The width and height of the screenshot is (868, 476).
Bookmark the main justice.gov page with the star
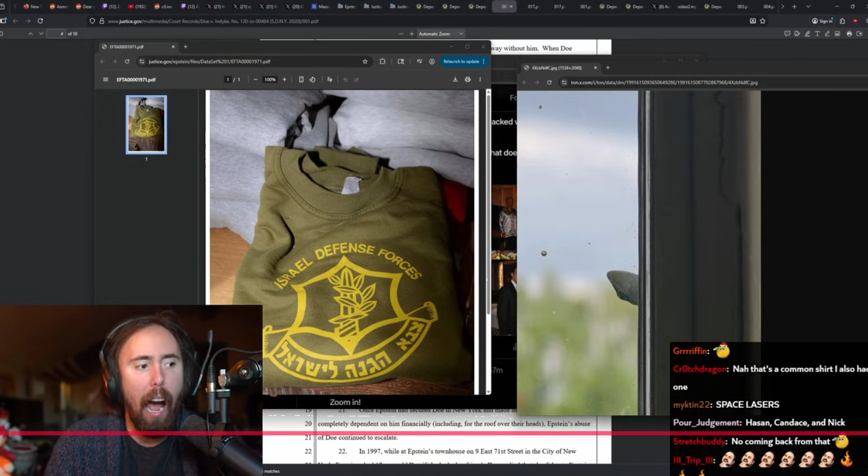pos(762,21)
